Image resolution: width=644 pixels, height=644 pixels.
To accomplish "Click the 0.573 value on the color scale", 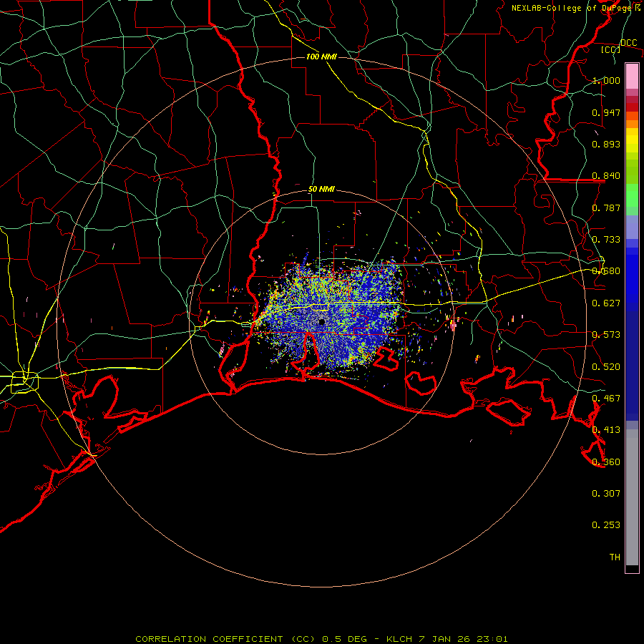I will (x=606, y=335).
